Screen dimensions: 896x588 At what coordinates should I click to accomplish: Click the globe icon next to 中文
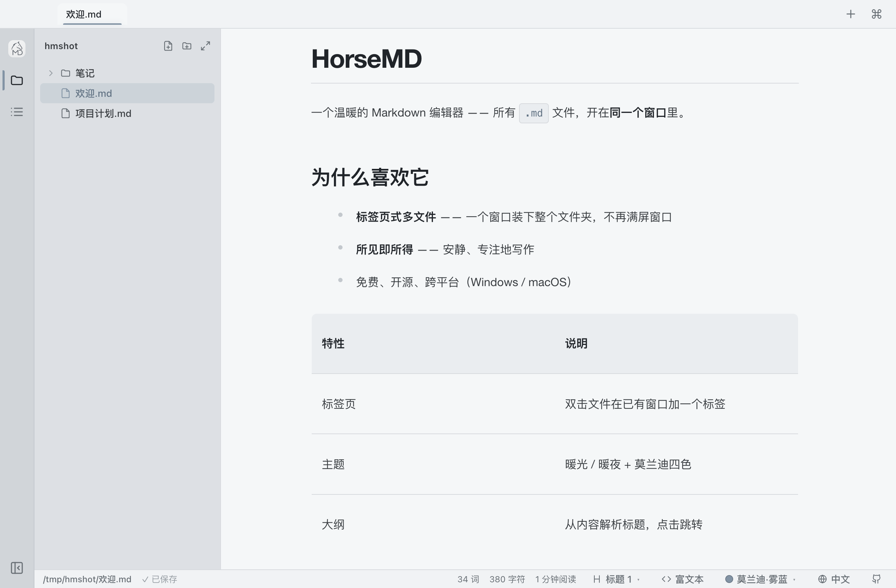(x=822, y=579)
